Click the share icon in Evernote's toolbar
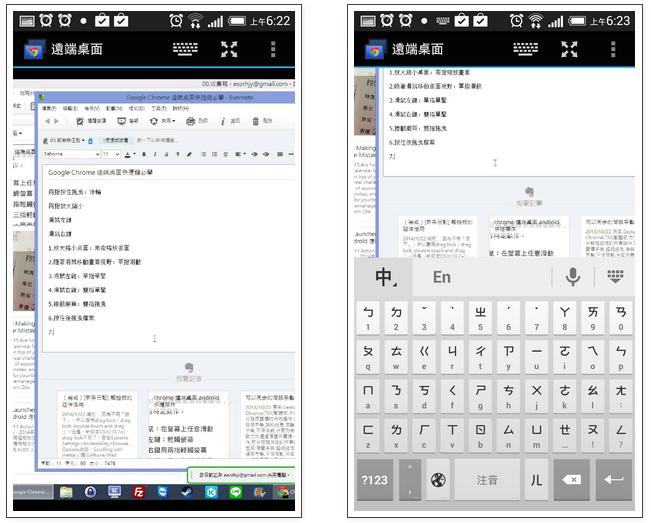 [154, 121]
